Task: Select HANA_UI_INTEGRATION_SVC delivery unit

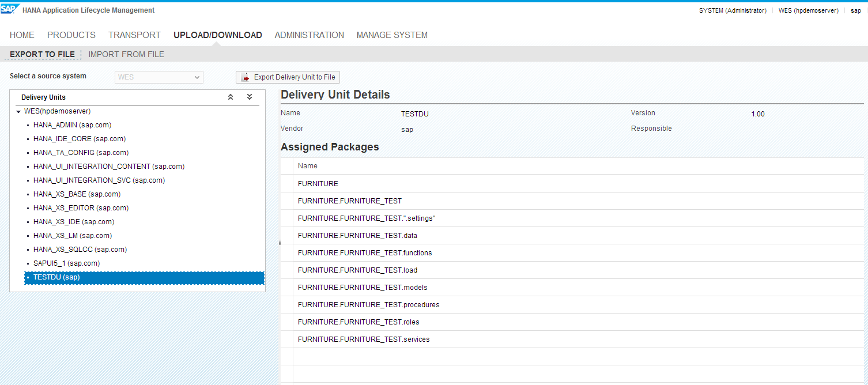Action: 99,180
